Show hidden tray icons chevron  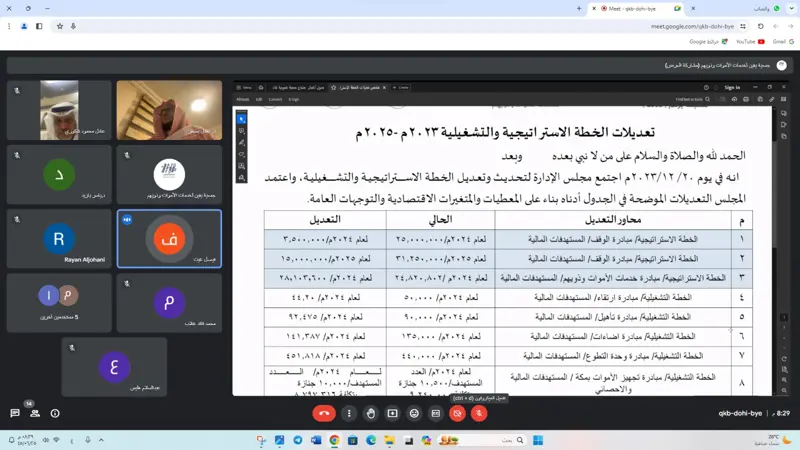point(101,440)
